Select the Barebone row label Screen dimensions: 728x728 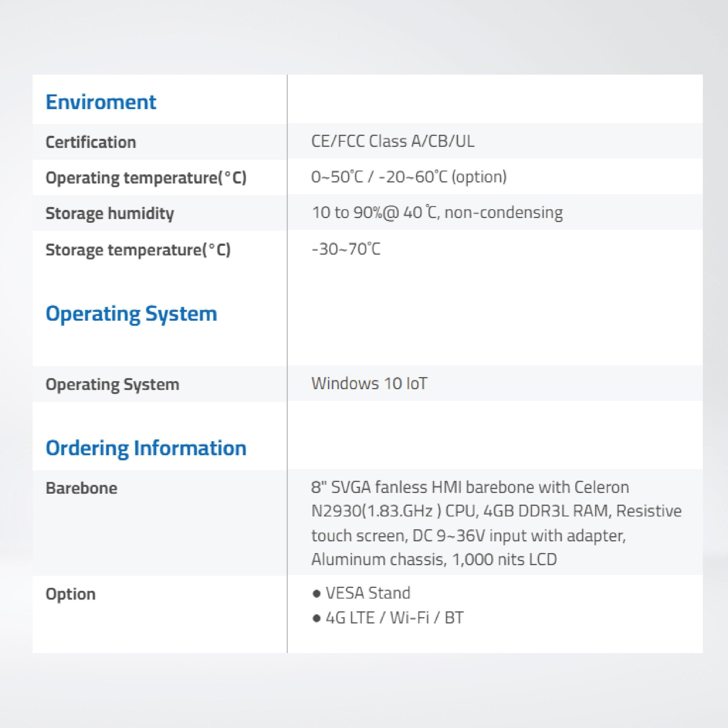tap(81, 488)
